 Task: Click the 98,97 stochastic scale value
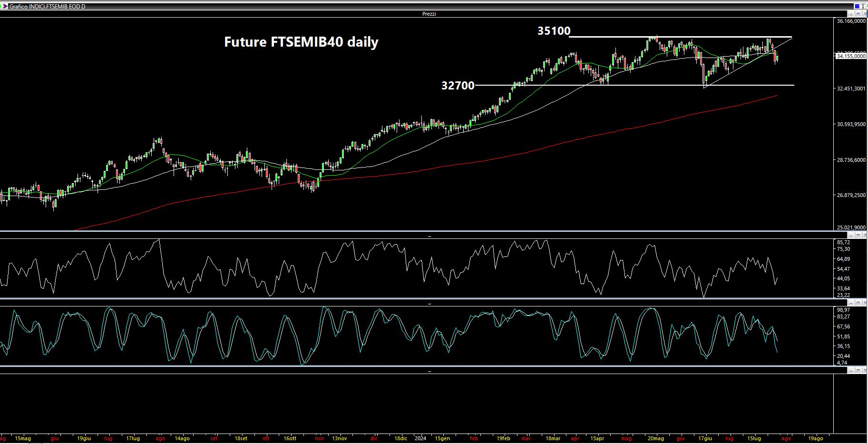(843, 310)
